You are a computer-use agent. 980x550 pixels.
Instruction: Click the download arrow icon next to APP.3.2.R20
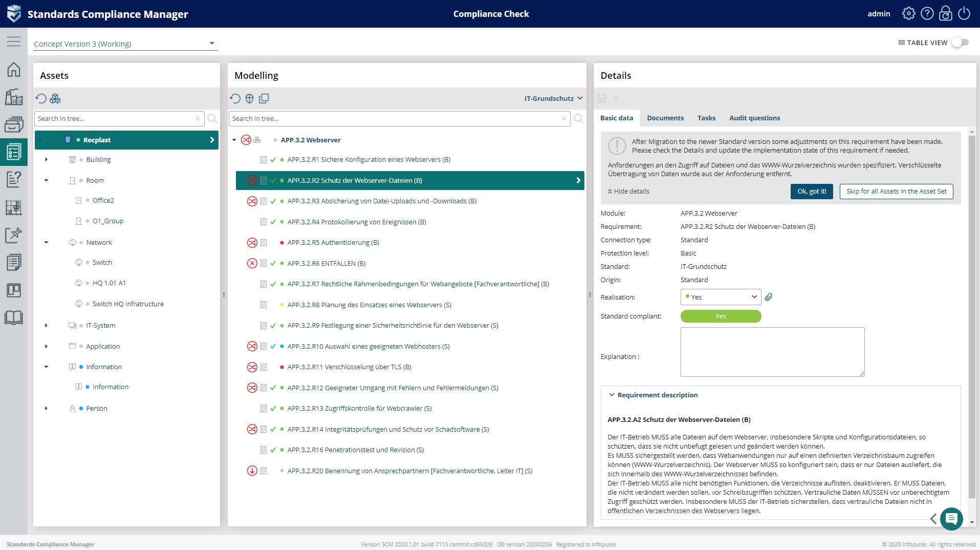point(252,471)
